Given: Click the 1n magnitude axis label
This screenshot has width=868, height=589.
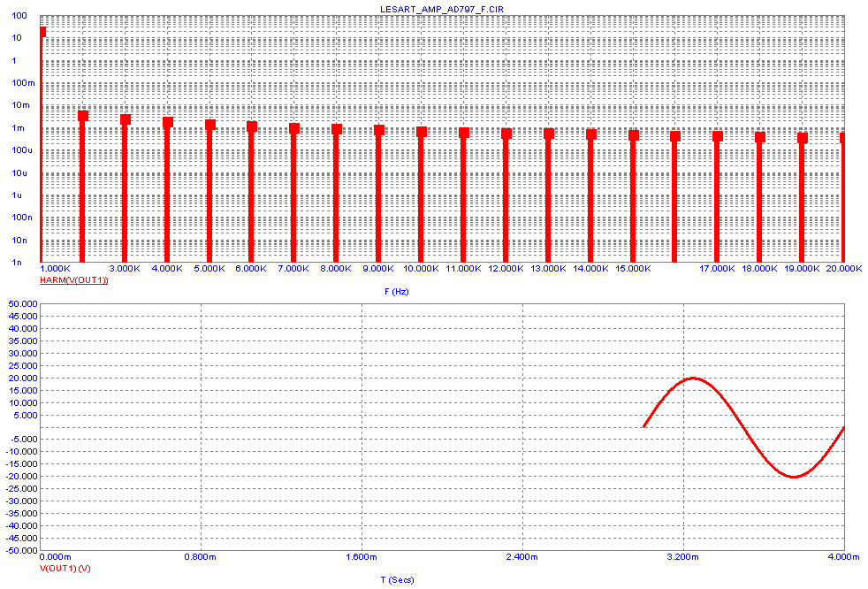Looking at the screenshot, I should (x=17, y=262).
